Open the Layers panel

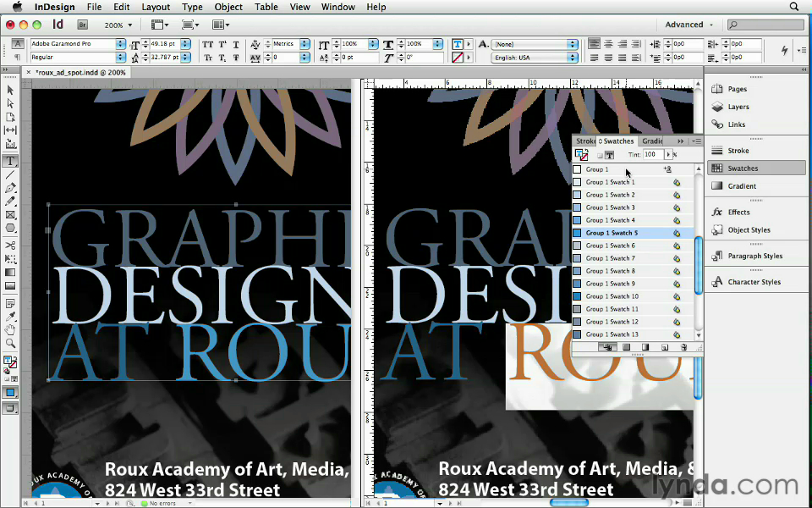(756, 107)
